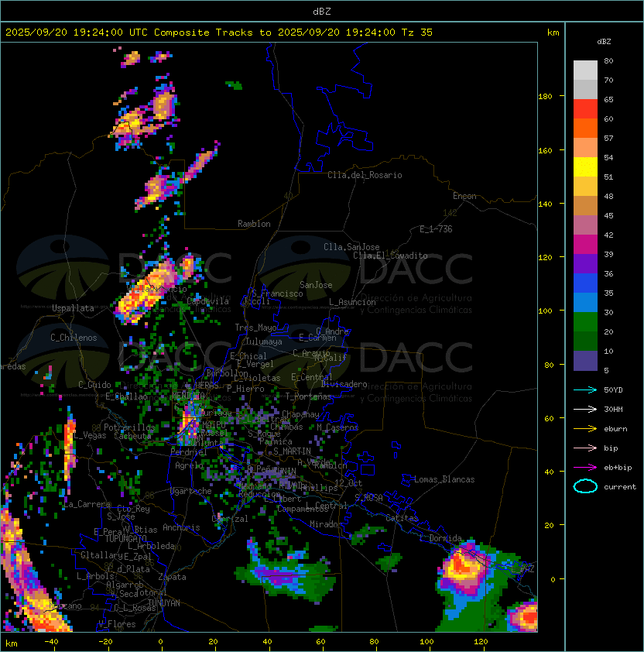The image size is (644, 652).
Task: Click the 'Catitas' place label
Action: pyautogui.click(x=402, y=518)
